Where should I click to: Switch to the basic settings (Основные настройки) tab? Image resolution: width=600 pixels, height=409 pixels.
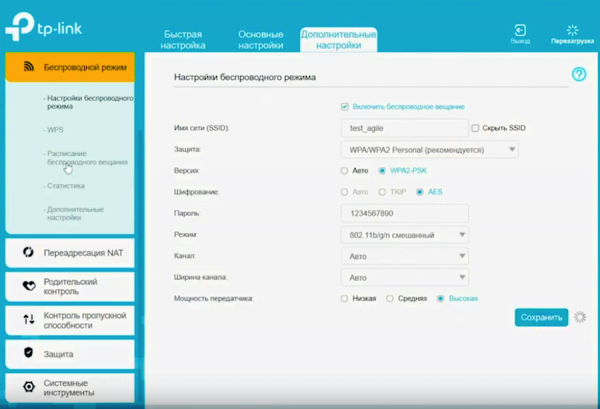[x=260, y=39]
